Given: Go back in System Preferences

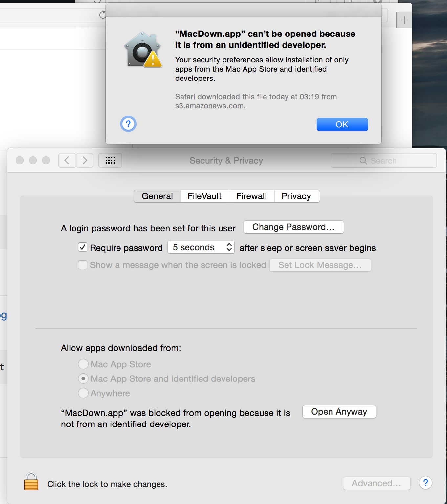Looking at the screenshot, I should (x=67, y=160).
